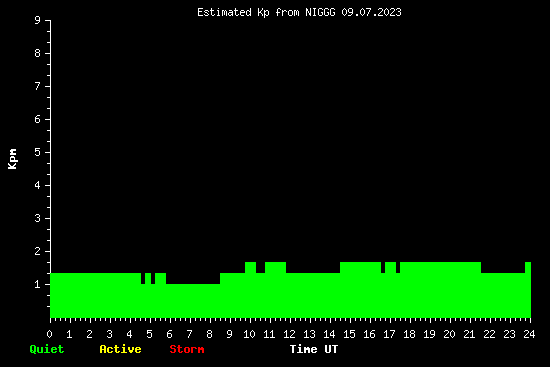Click the green bar between hours 7 and 8
550x367 pixels.
pyautogui.click(x=200, y=301)
